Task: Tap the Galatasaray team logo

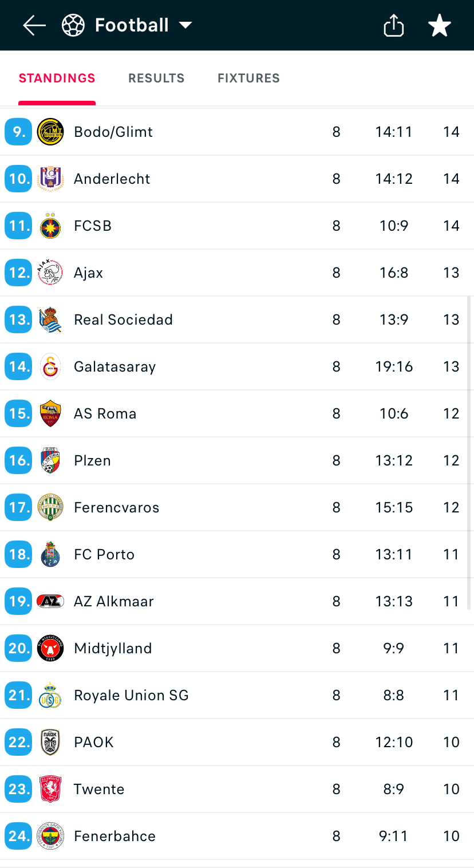Action: coord(50,366)
